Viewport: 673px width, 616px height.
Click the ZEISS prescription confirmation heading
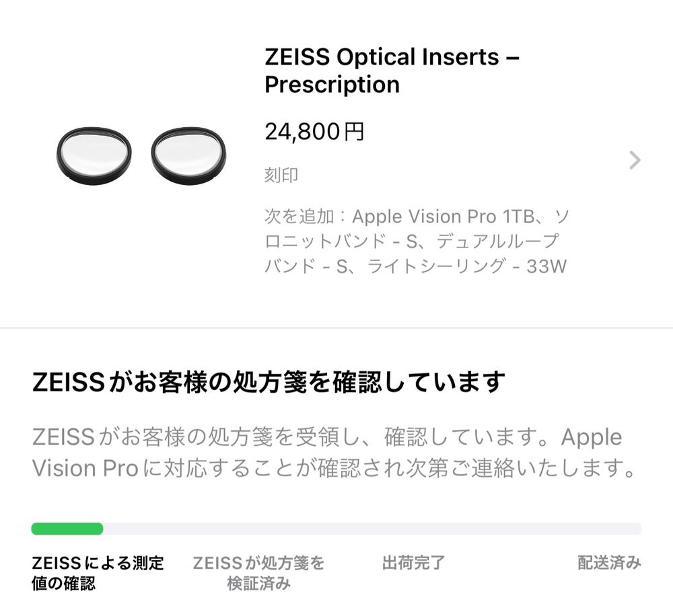pos(268,379)
